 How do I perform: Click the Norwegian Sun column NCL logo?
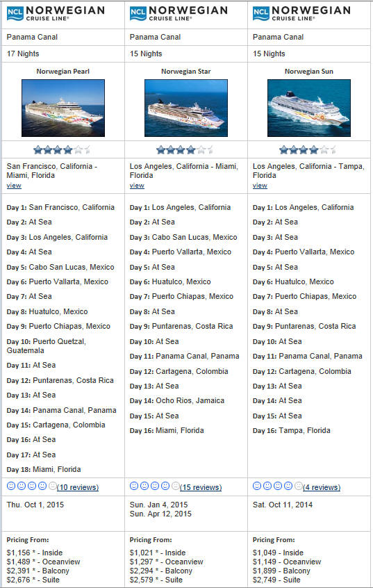(x=301, y=13)
